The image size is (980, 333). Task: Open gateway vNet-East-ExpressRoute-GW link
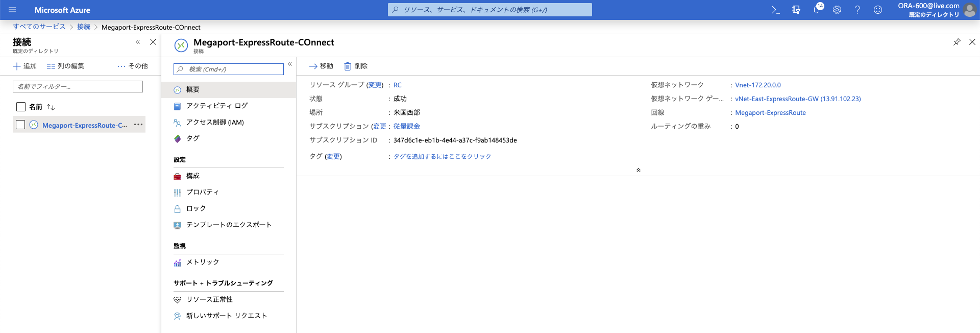click(798, 99)
